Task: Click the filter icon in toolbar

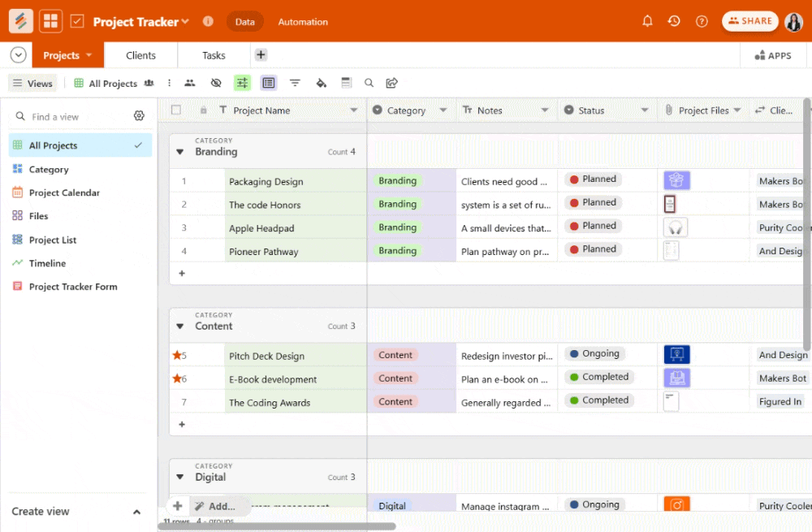Action: click(295, 83)
